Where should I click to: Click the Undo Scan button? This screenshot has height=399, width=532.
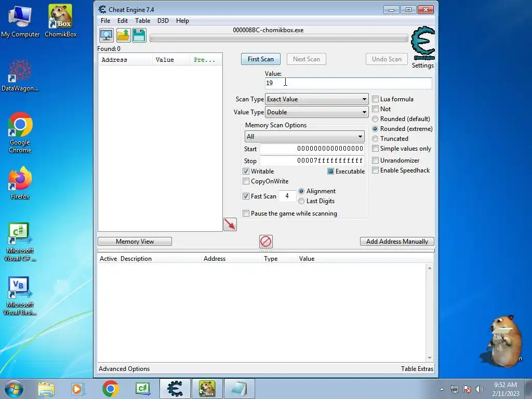[387, 59]
